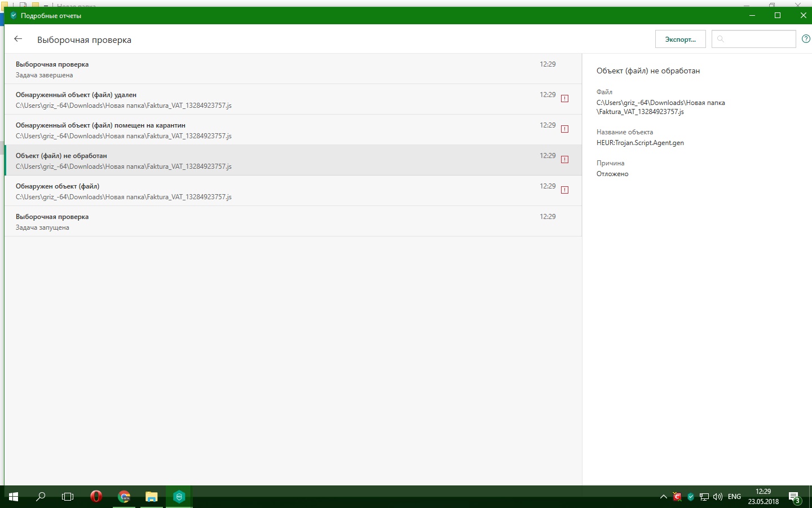Close the Подробные отчеты window
The image size is (812, 508).
click(x=803, y=15)
